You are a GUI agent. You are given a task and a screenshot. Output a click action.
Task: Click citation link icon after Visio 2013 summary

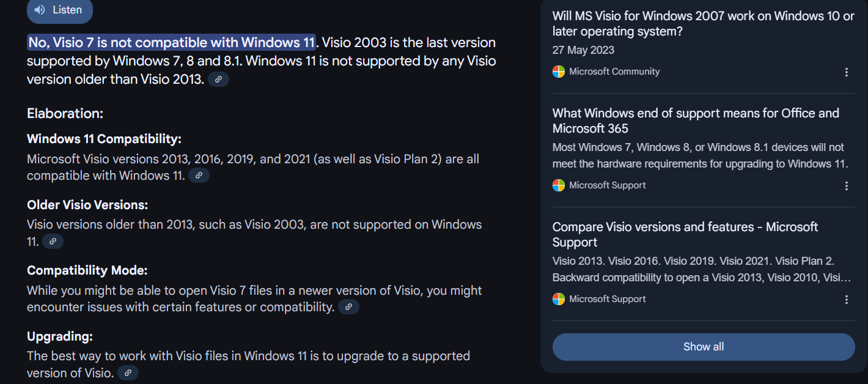[218, 79]
